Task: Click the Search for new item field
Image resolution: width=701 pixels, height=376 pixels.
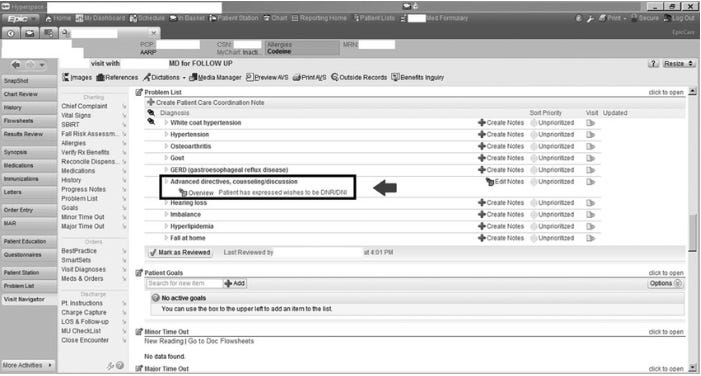Action: pos(184,283)
